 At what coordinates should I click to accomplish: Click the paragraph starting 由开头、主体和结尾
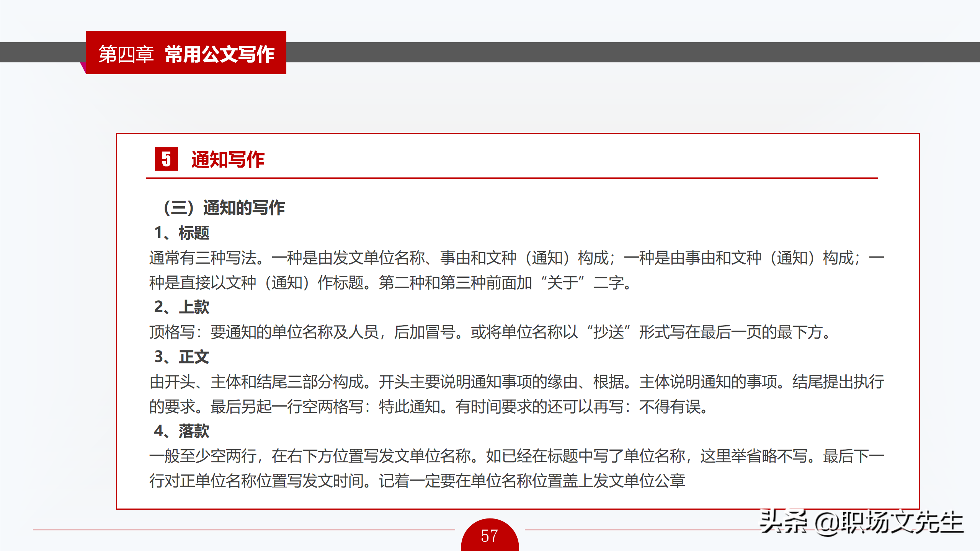tap(516, 382)
